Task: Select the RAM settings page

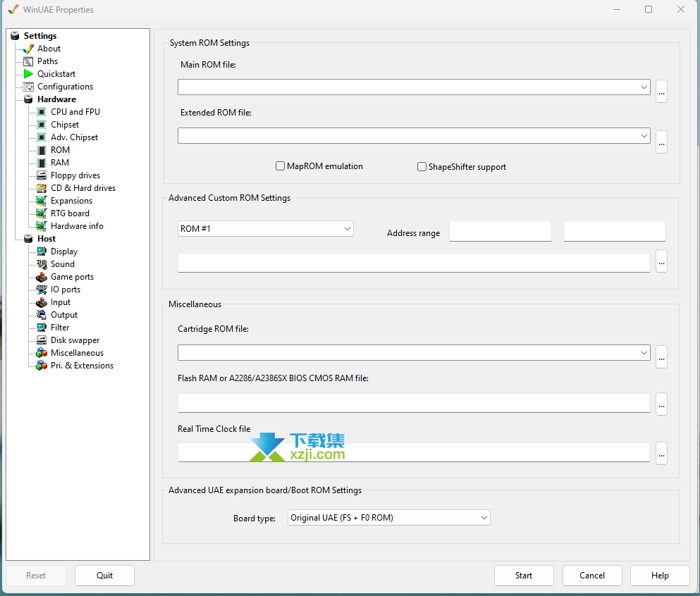Action: tap(60, 163)
